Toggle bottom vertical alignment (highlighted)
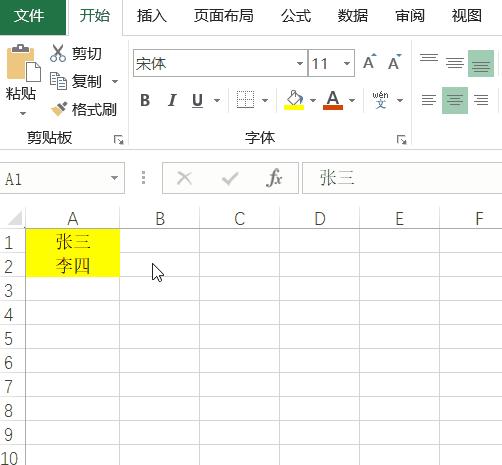 (481, 63)
